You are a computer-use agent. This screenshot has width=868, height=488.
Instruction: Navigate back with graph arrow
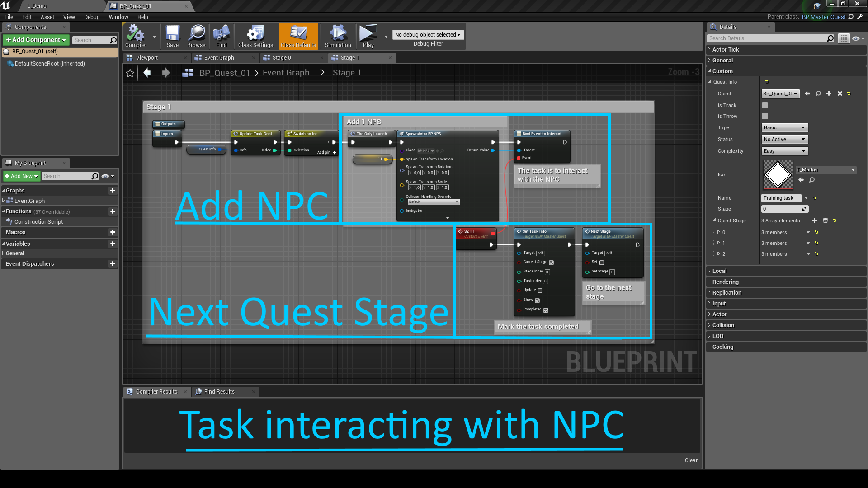[147, 73]
